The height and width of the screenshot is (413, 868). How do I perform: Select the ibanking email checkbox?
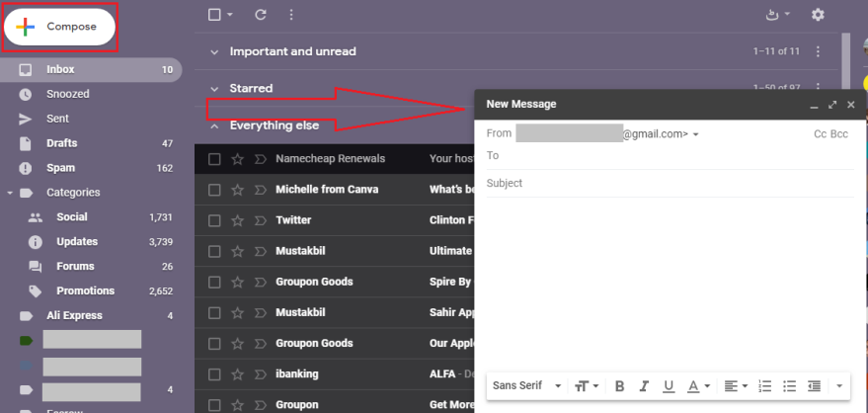pyautogui.click(x=214, y=374)
